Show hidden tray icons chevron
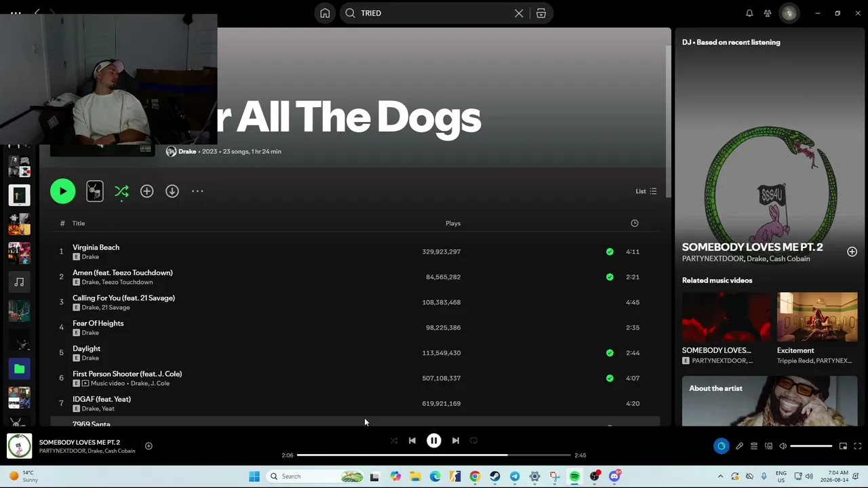 click(x=720, y=476)
